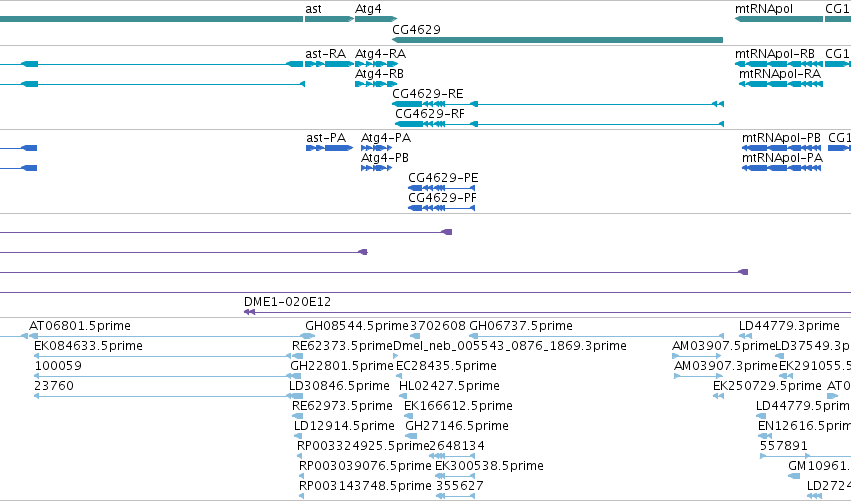Image resolution: width=851 pixels, height=501 pixels.
Task: Select EST AM03907.5prime
Action: click(697, 356)
